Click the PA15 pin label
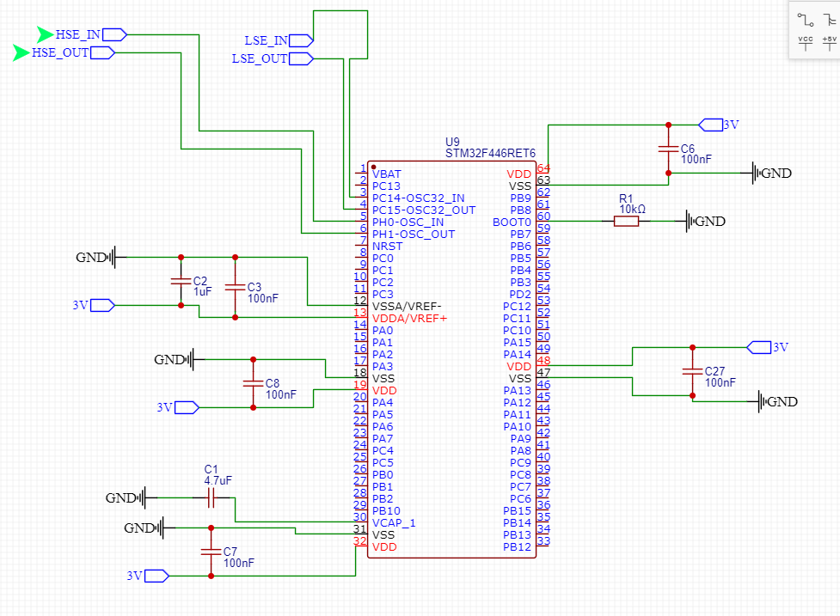This screenshot has height=616, width=840. [518, 343]
